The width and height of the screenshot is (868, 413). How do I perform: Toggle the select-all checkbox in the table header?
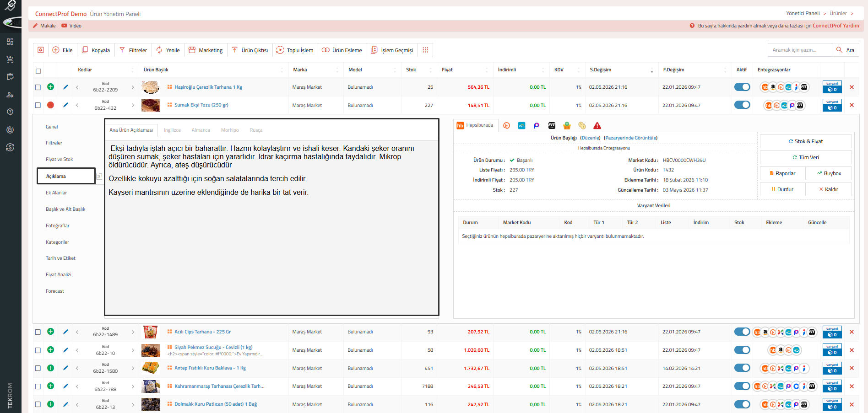(38, 71)
